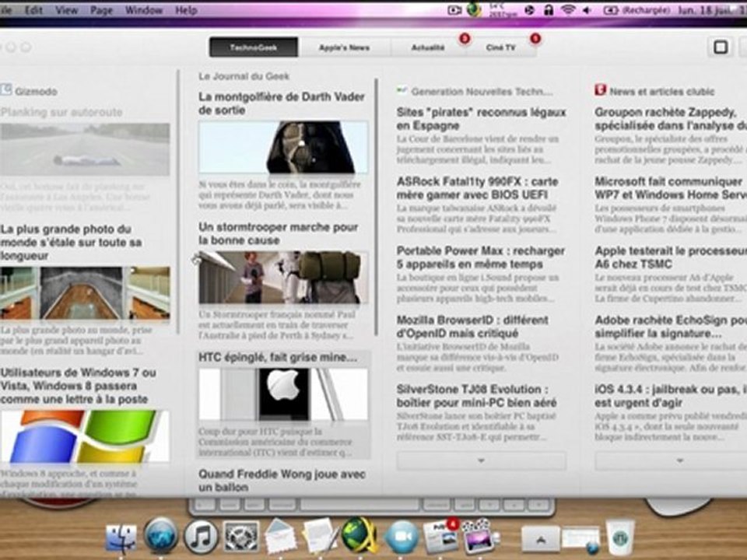Open the Page menu
The height and width of the screenshot is (560, 747).
point(101,10)
